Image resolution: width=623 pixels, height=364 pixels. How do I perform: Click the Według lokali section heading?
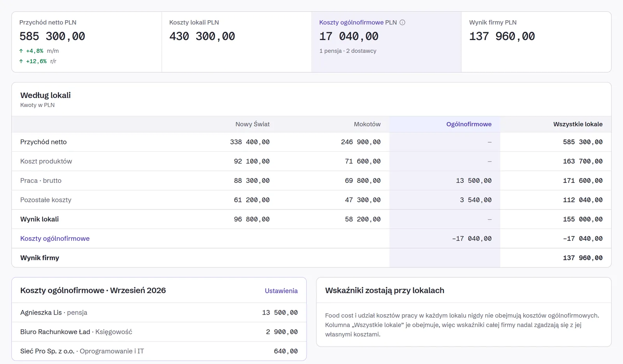(46, 95)
